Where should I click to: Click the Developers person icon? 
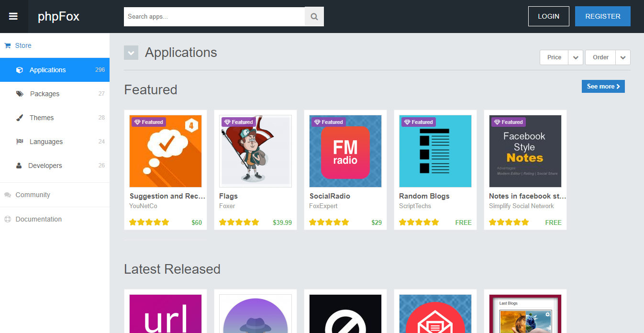click(x=19, y=166)
